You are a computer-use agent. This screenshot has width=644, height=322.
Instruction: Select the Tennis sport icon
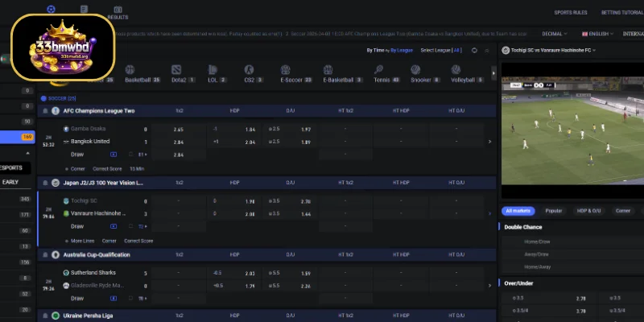tap(378, 69)
